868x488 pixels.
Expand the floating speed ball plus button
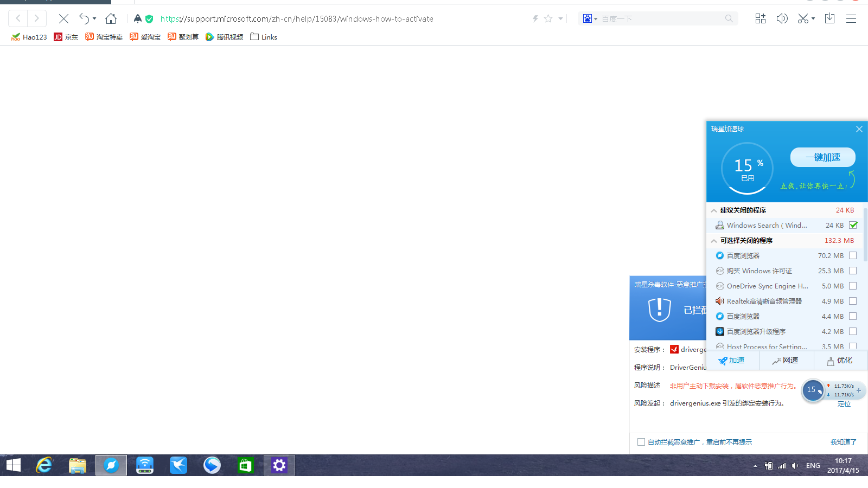point(859,390)
